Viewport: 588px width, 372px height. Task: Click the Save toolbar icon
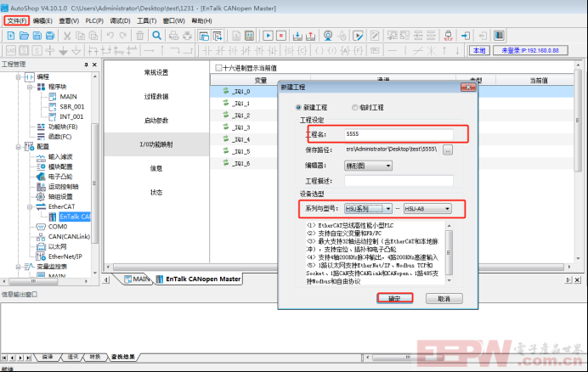[x=37, y=36]
